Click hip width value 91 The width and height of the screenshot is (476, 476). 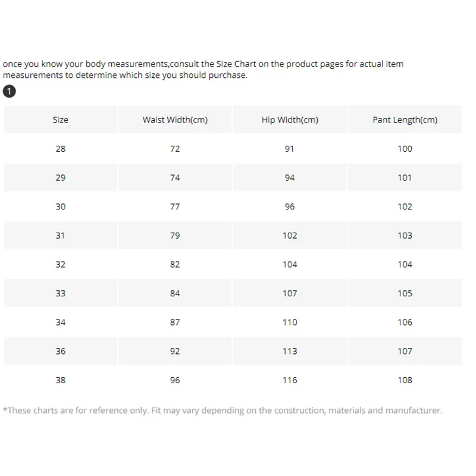point(290,149)
